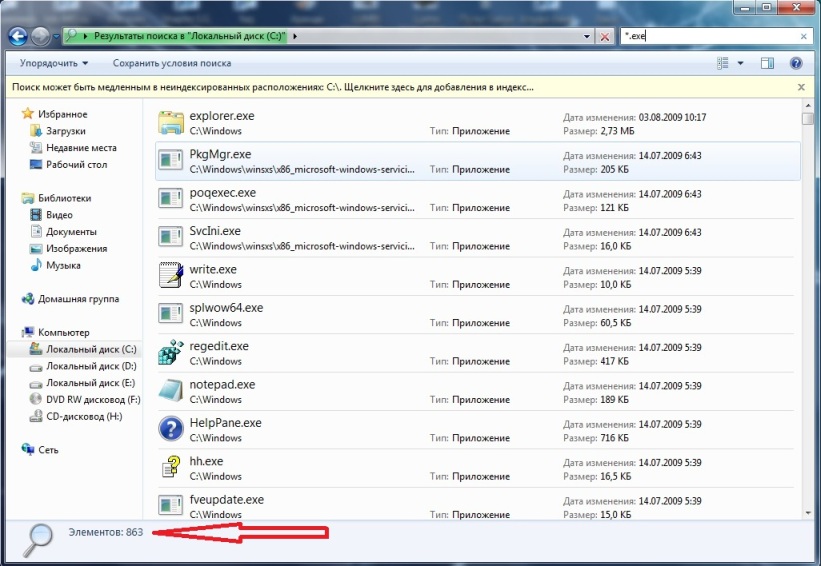Image resolution: width=821 pixels, height=566 pixels.
Task: Click the regedit.exe registry icon
Action: (171, 352)
